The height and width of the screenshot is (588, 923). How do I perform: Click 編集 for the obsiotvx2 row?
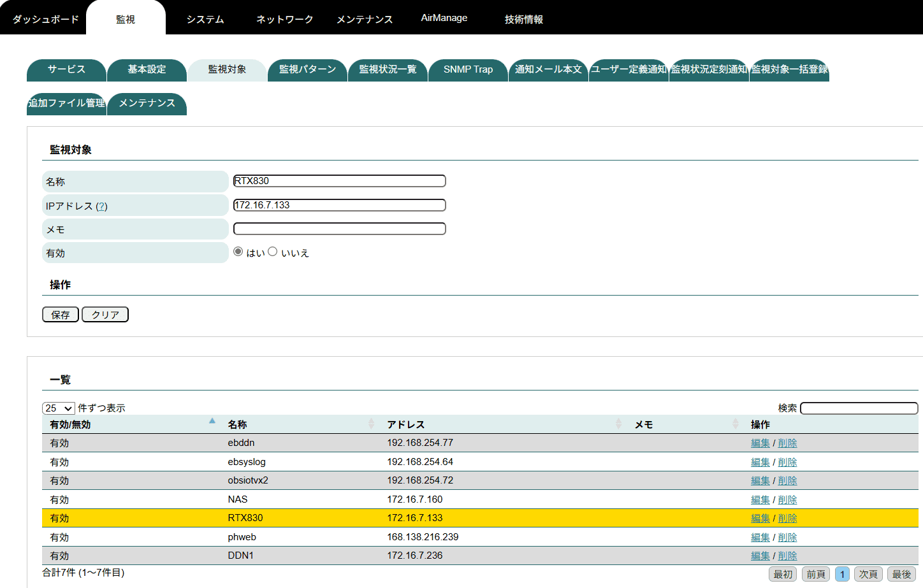[760, 481]
